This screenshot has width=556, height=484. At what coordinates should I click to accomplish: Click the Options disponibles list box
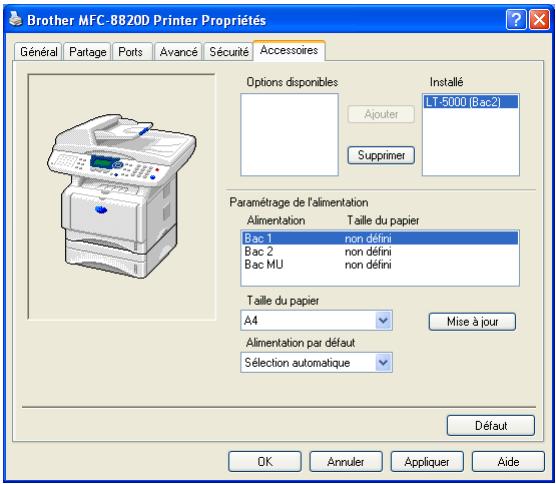point(289,134)
